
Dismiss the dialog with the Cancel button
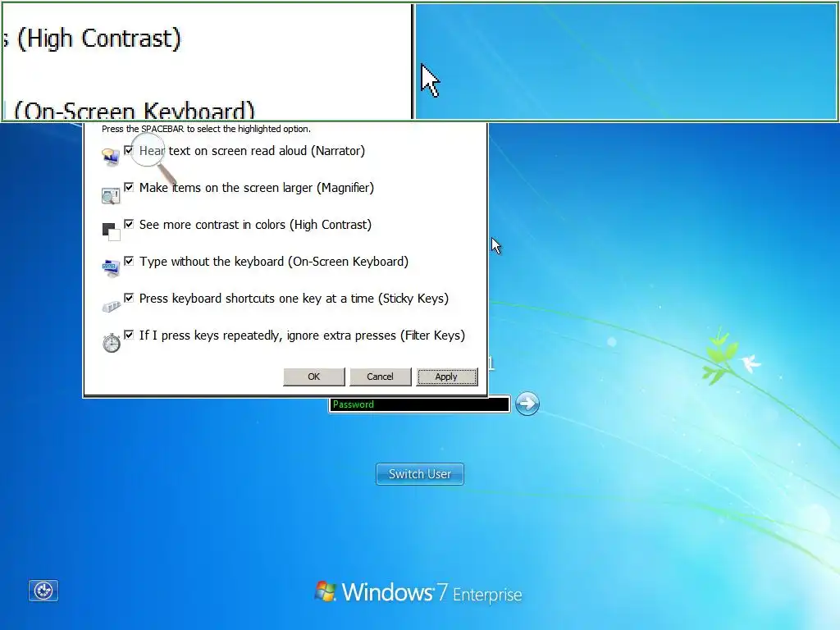[381, 377]
